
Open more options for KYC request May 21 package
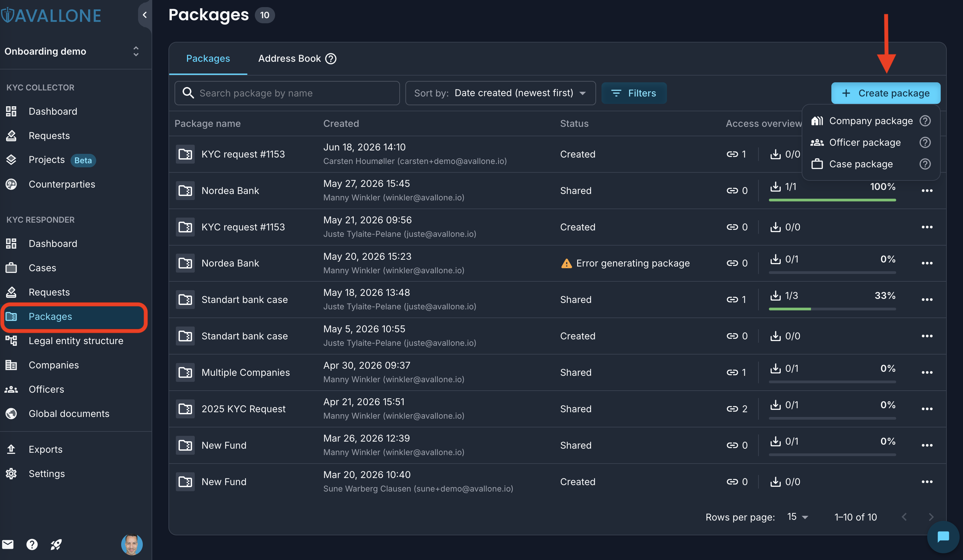927,227
